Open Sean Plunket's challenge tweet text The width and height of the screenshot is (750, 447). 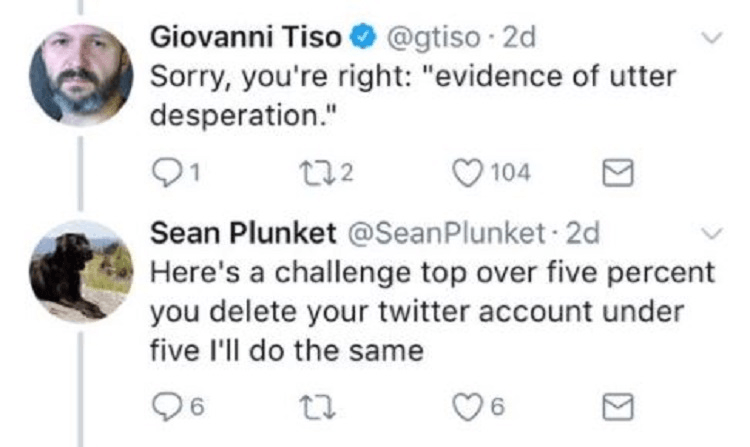point(430,311)
